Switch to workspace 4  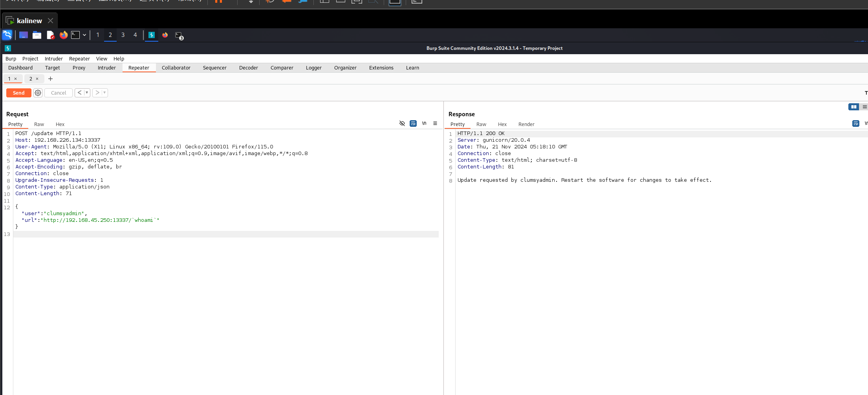[135, 35]
